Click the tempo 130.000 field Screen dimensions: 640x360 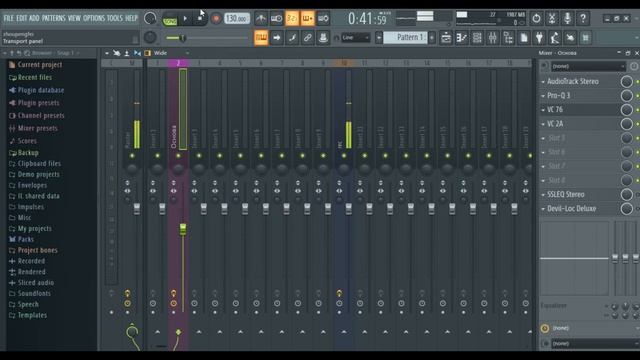(237, 18)
